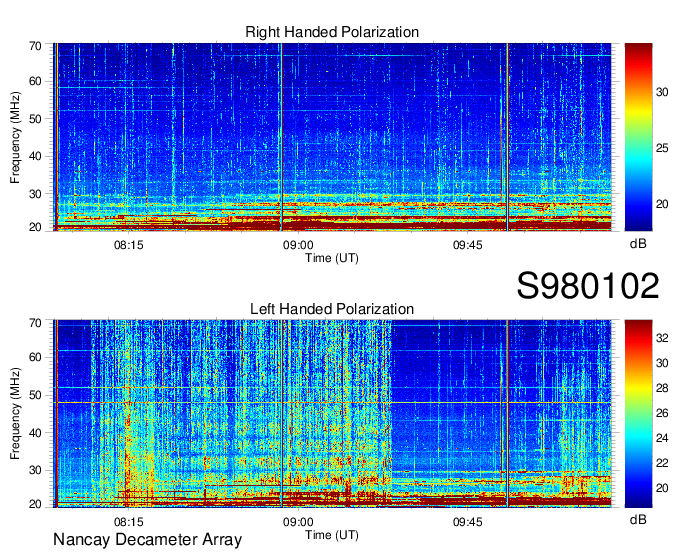The width and height of the screenshot is (680, 552).
Task: Click the 70 MHz tick on bottom plot
Action: coord(35,323)
